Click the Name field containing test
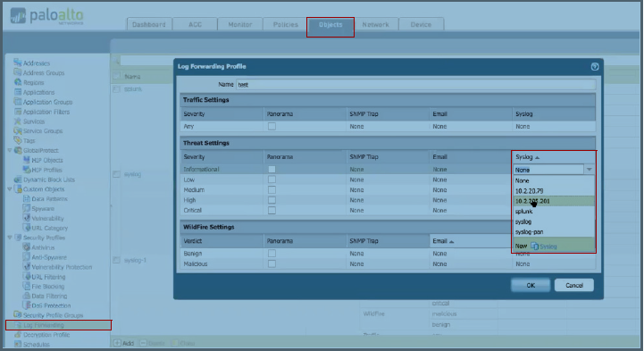The height and width of the screenshot is (351, 644). pos(416,85)
